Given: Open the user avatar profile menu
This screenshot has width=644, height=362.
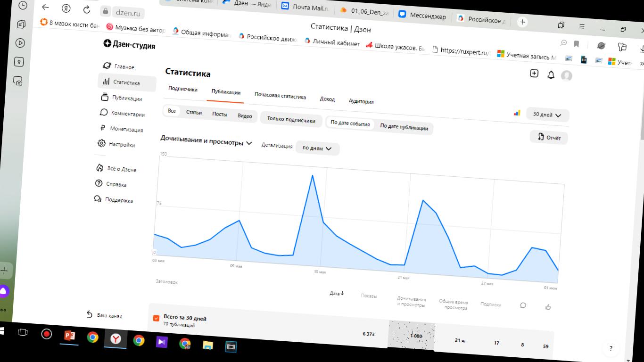Looking at the screenshot, I should point(567,76).
